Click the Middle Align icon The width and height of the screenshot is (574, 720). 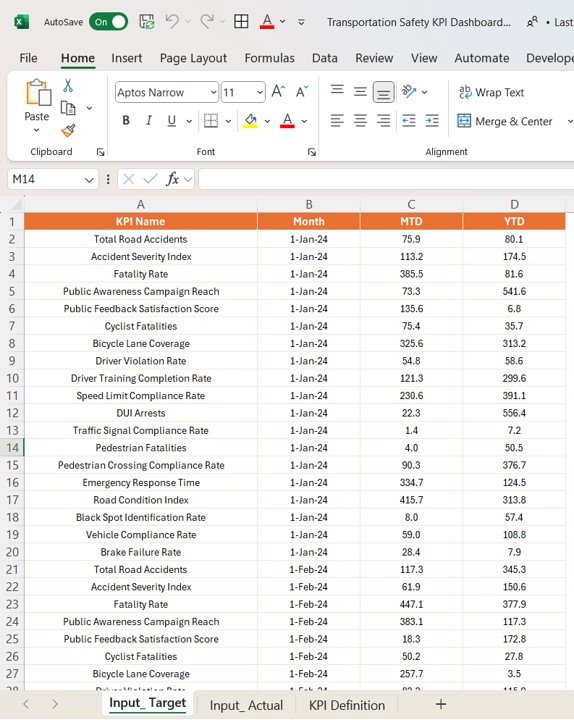(x=360, y=92)
